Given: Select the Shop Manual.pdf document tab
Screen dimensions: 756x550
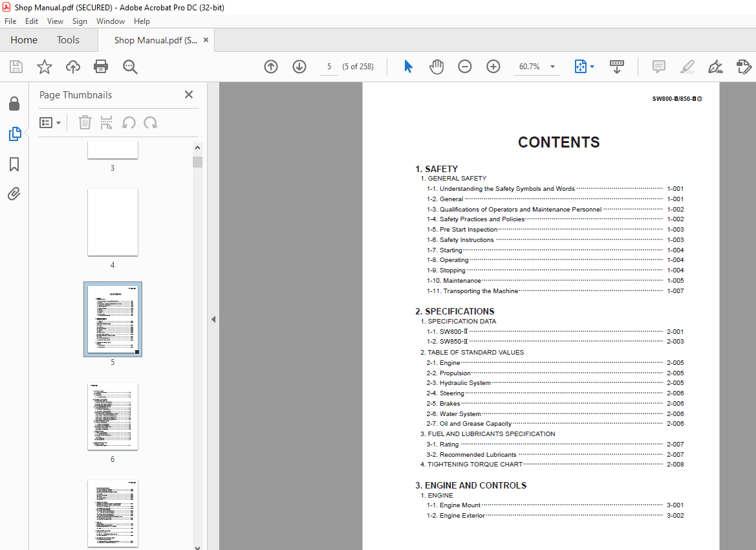Looking at the screenshot, I should click(155, 40).
